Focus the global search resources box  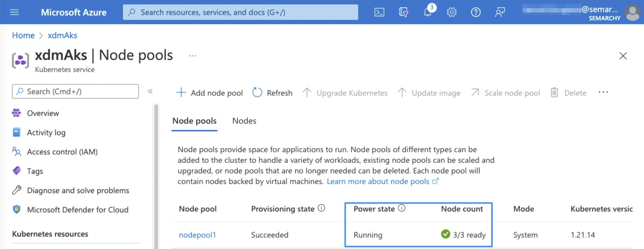(x=241, y=12)
